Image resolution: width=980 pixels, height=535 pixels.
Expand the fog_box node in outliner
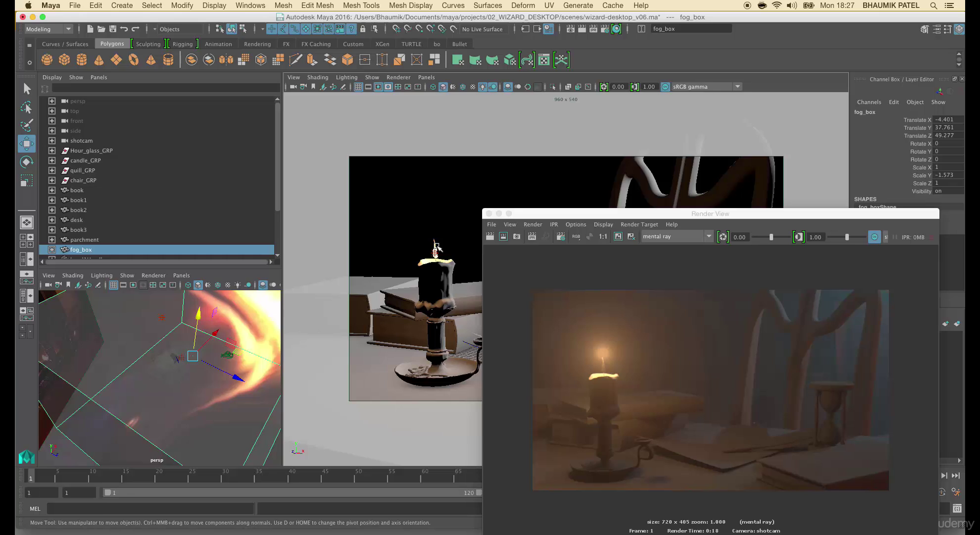pos(52,250)
